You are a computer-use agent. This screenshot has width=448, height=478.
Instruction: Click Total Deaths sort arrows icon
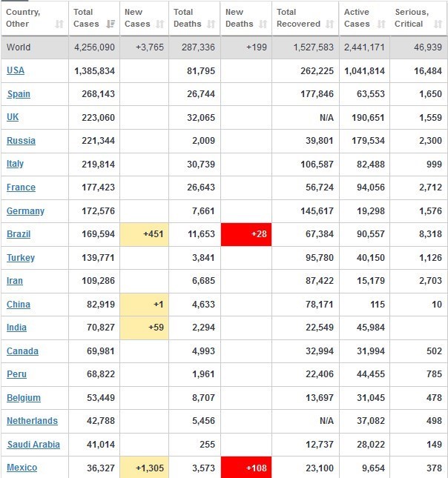[210, 24]
